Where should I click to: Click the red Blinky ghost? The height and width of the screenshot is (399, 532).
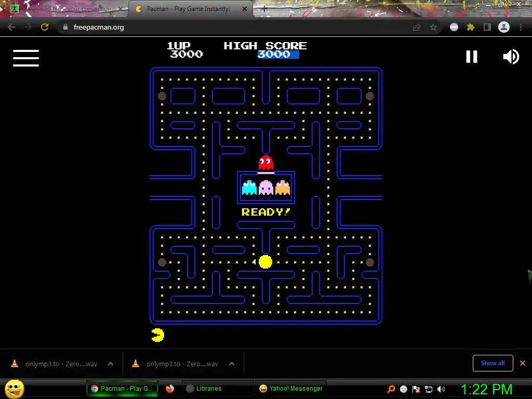click(265, 163)
